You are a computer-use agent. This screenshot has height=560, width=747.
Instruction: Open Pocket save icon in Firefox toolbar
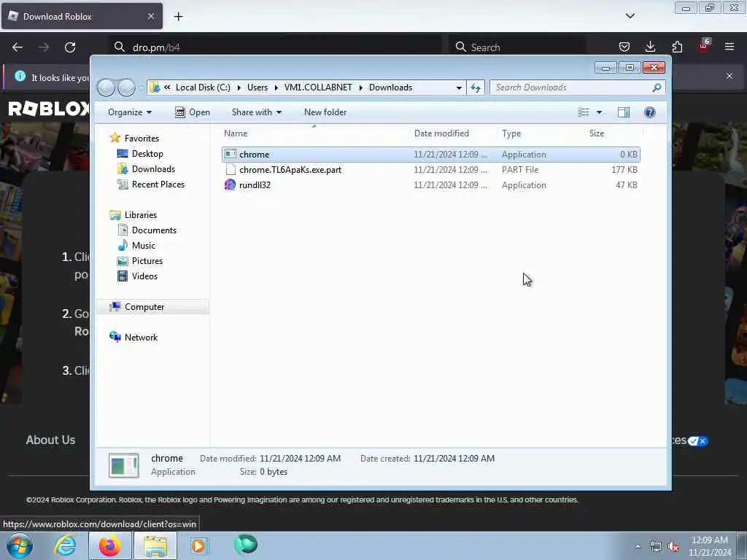point(624,47)
